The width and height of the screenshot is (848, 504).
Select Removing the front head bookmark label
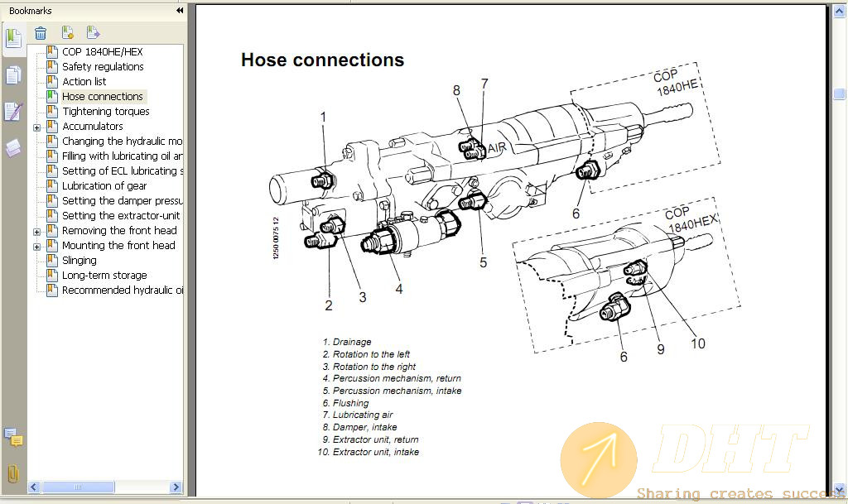coord(119,230)
